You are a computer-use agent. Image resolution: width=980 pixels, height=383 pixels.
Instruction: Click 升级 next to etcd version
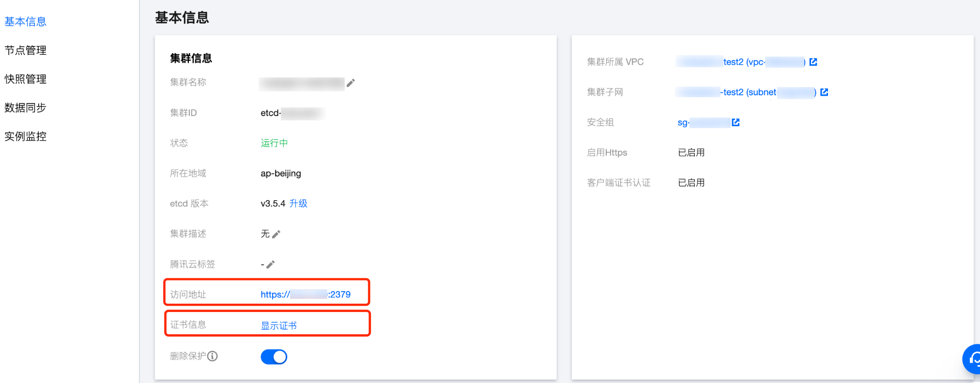298,204
